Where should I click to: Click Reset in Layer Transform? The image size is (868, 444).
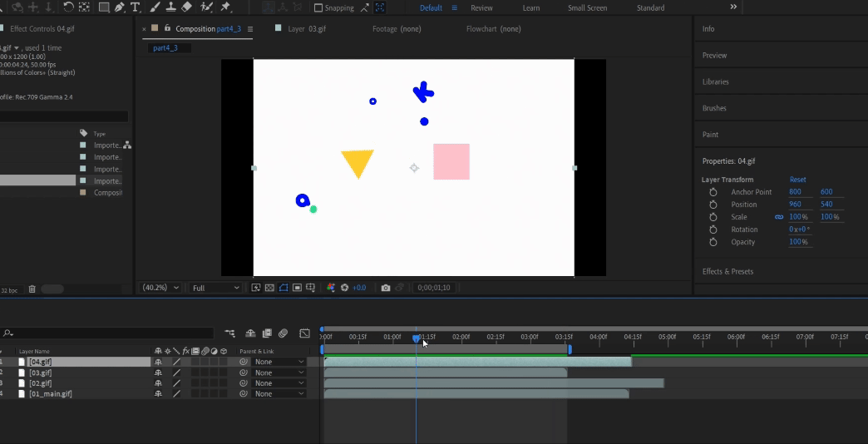pyautogui.click(x=797, y=180)
